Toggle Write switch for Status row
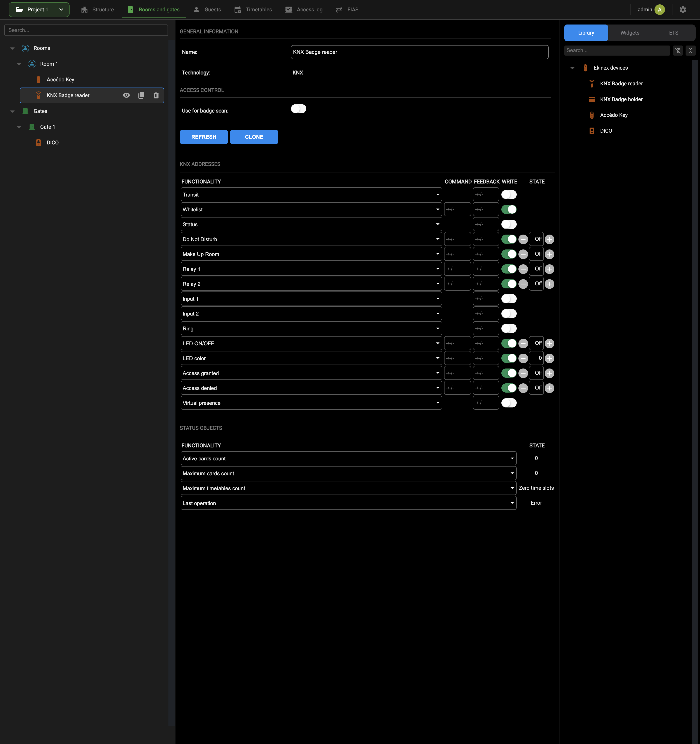Screen dimensions: 700x744 (509, 225)
